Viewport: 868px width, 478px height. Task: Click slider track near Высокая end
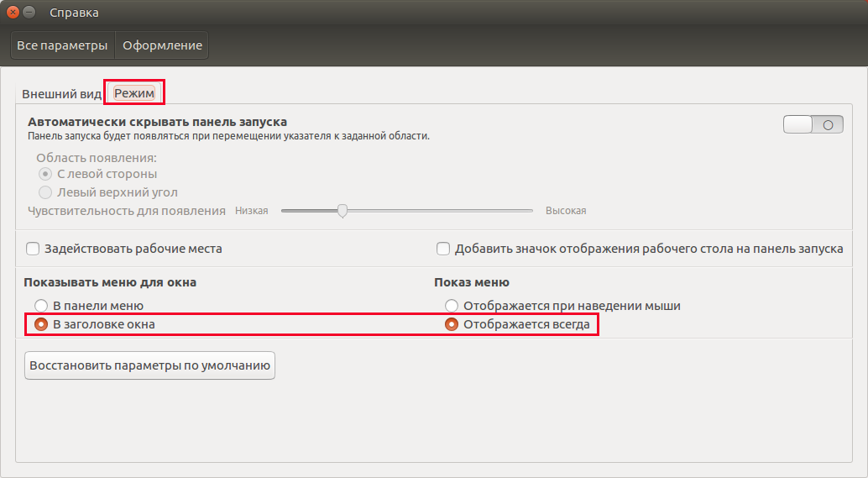pos(520,211)
